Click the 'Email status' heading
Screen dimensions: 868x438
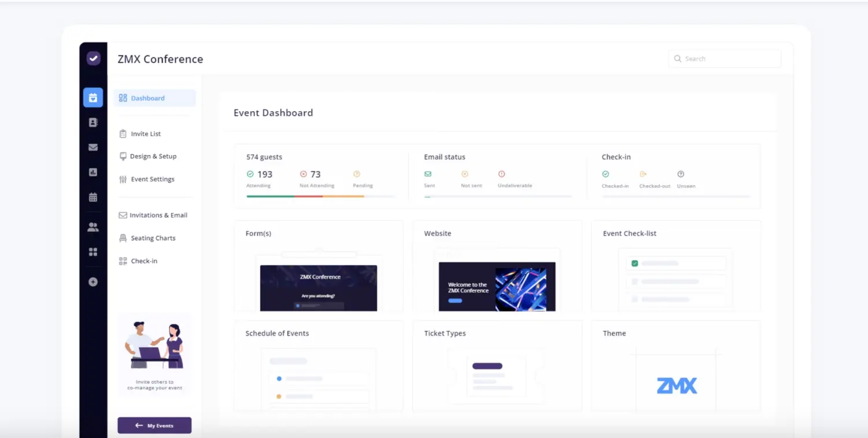(444, 157)
